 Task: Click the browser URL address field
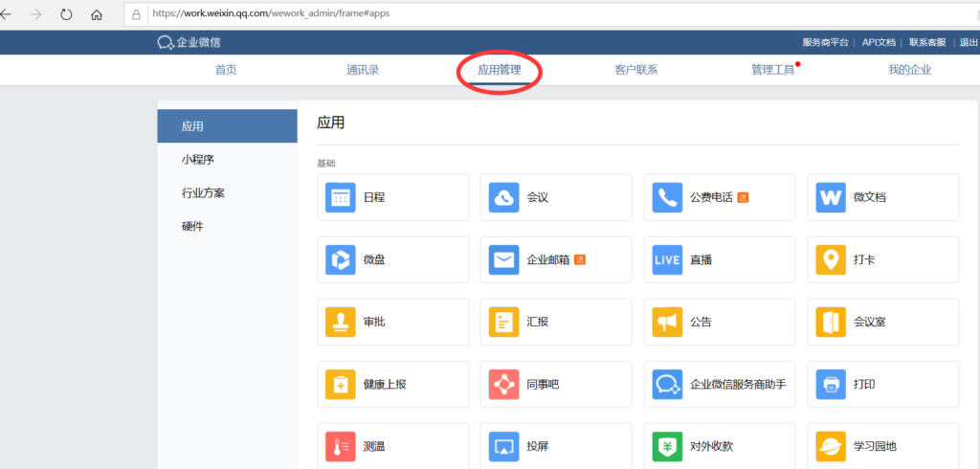point(550,13)
